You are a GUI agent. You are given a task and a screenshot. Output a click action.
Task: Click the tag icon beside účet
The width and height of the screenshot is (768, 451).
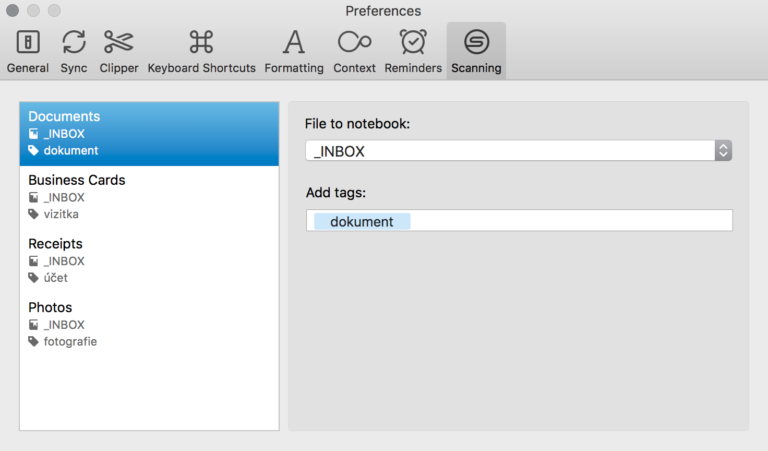(34, 278)
